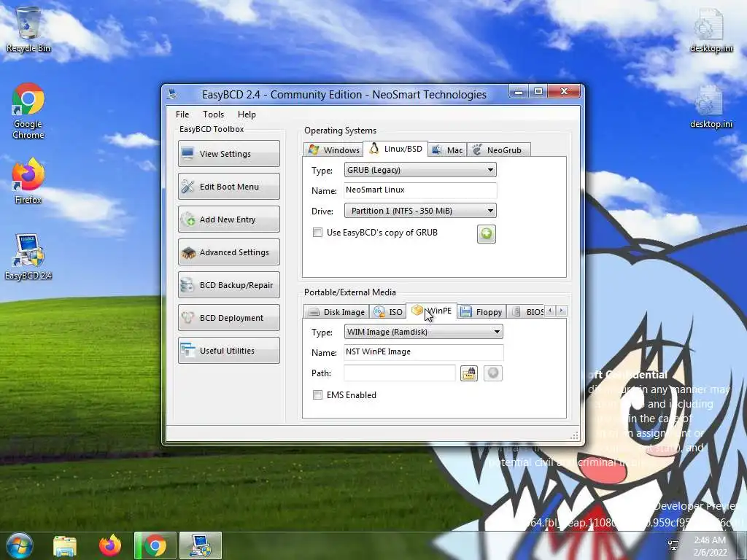Select the EasyBCD 2.4 desktop shortcut

(x=28, y=257)
